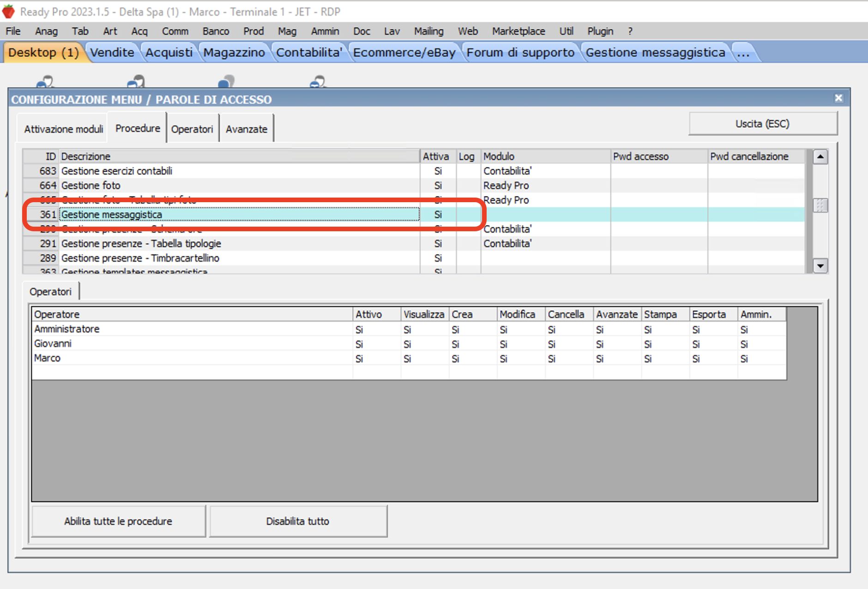The image size is (868, 589).
Task: Click the Visualizza column header in operators grid
Action: [x=424, y=314]
